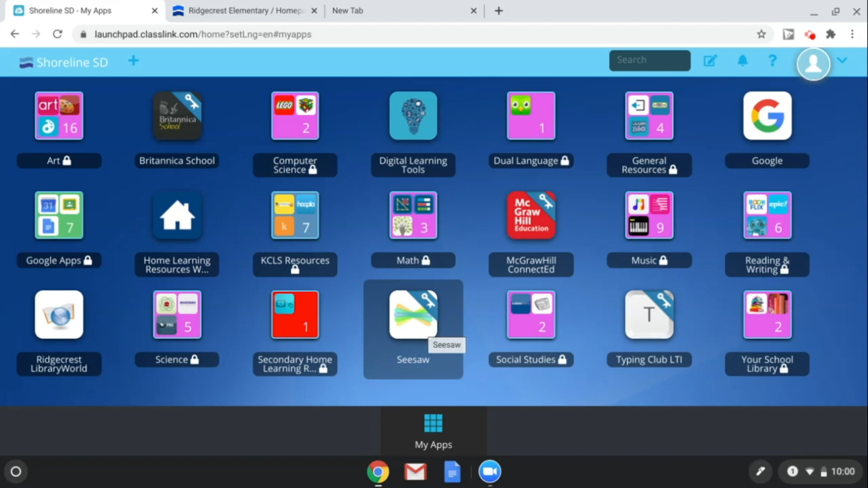This screenshot has height=488, width=868.
Task: Click the Science folder label
Action: click(x=177, y=360)
